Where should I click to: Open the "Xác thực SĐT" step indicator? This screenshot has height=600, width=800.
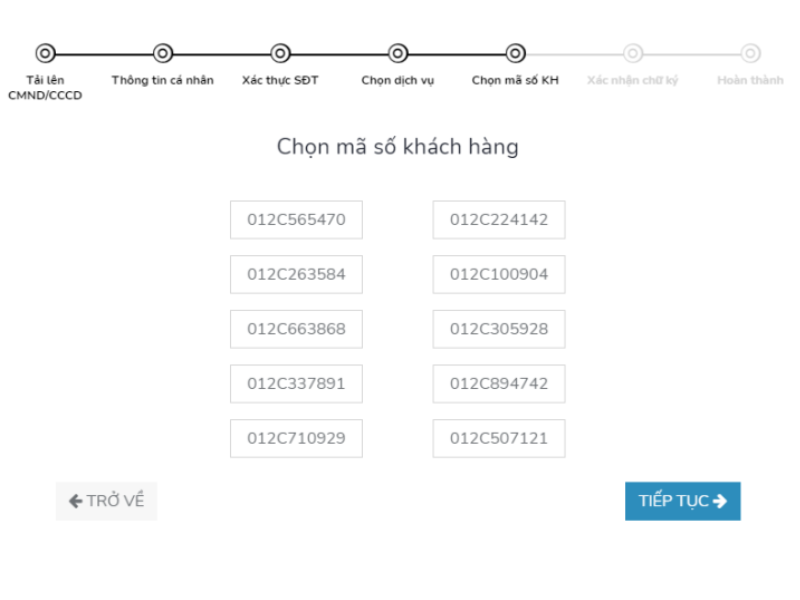pyautogui.click(x=280, y=53)
